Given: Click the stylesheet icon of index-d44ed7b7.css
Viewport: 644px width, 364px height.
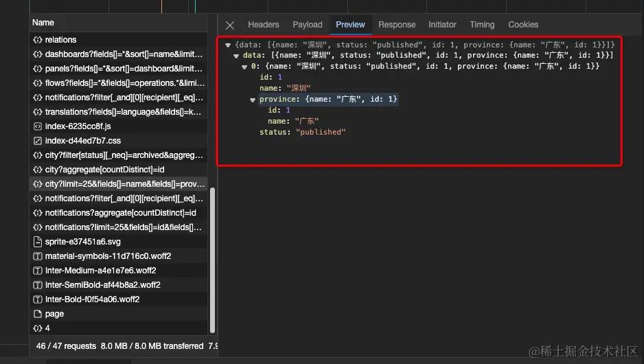Looking at the screenshot, I should point(37,141).
